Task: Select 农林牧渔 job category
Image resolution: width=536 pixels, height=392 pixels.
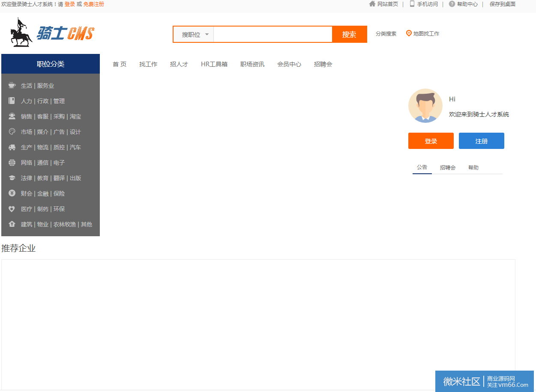Action: coord(65,224)
